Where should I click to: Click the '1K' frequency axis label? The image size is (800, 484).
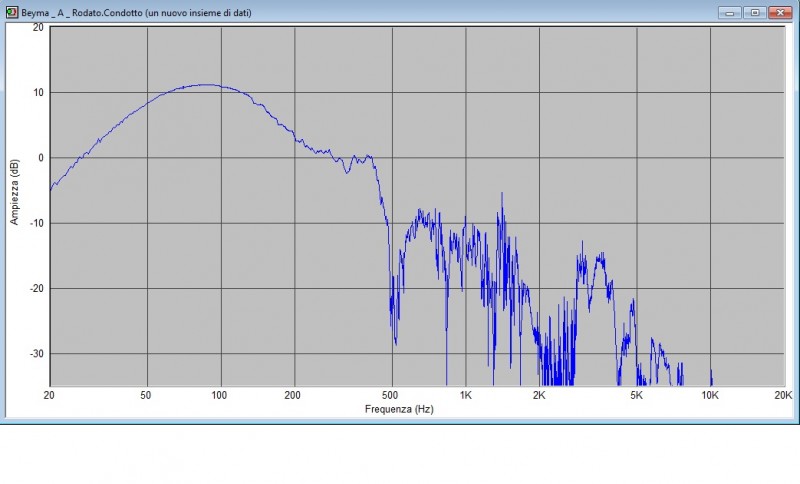465,395
